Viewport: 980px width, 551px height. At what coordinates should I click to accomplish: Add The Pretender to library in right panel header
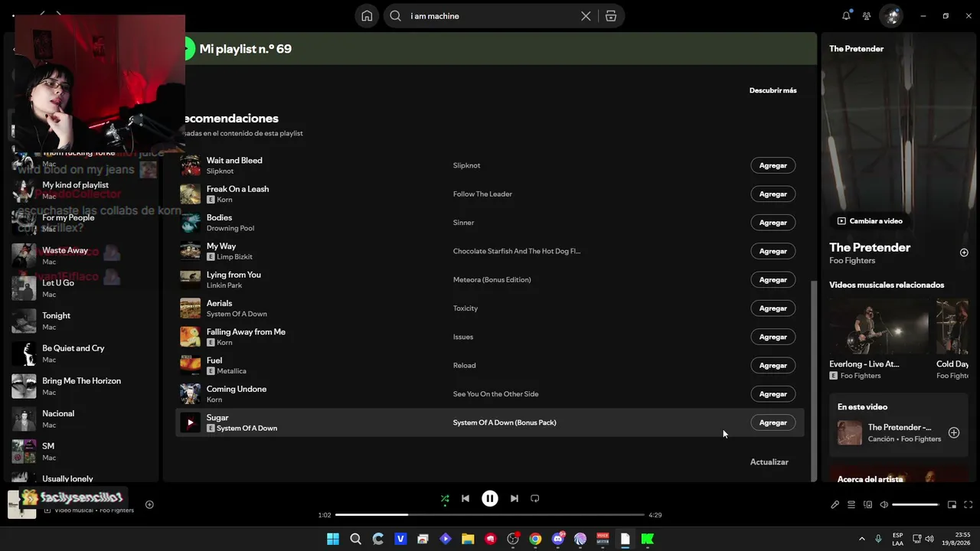964,253
